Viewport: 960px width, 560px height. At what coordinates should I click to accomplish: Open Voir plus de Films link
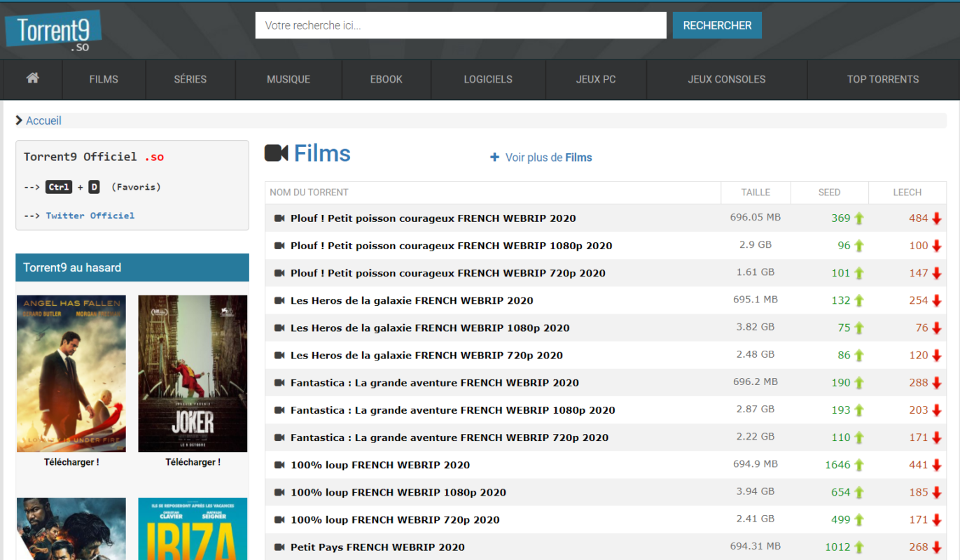click(x=549, y=157)
